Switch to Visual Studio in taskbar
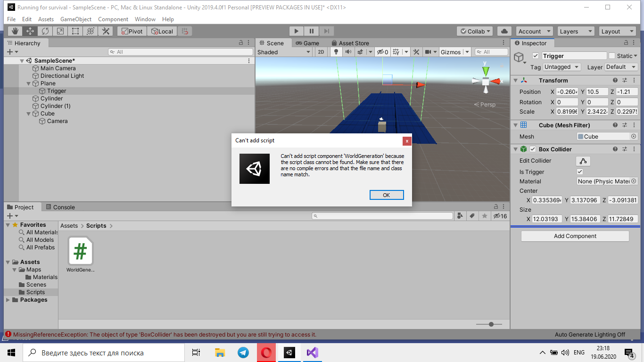This screenshot has height=362, width=644. [312, 353]
